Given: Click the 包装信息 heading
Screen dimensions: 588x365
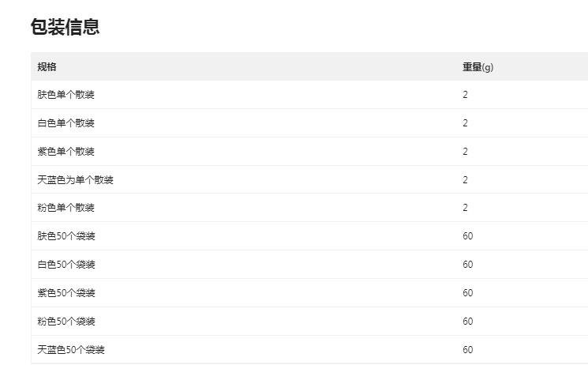Looking at the screenshot, I should tap(65, 27).
